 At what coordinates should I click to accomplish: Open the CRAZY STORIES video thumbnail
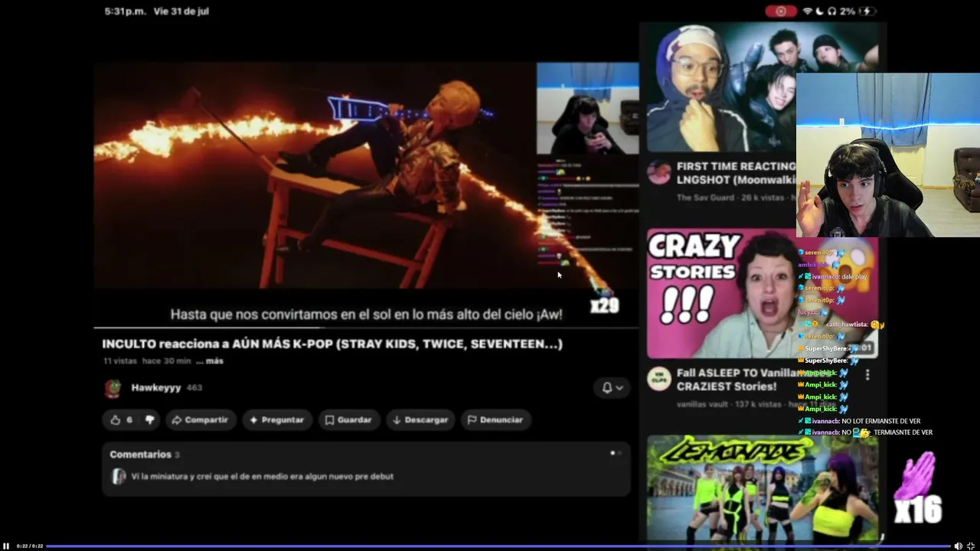(722, 294)
